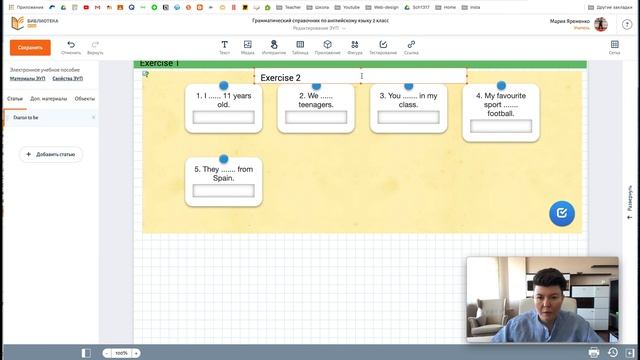Viewport: 640px width, 360px height.
Task: Open the help question mark icon
Action: pyautogui.click(x=627, y=24)
